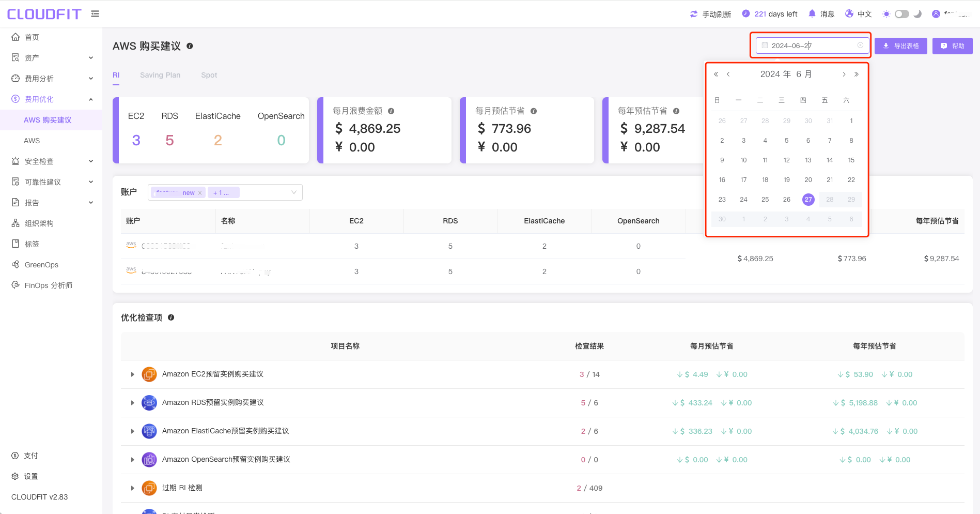
Task: Expand the 安全检查 menu
Action: click(51, 161)
